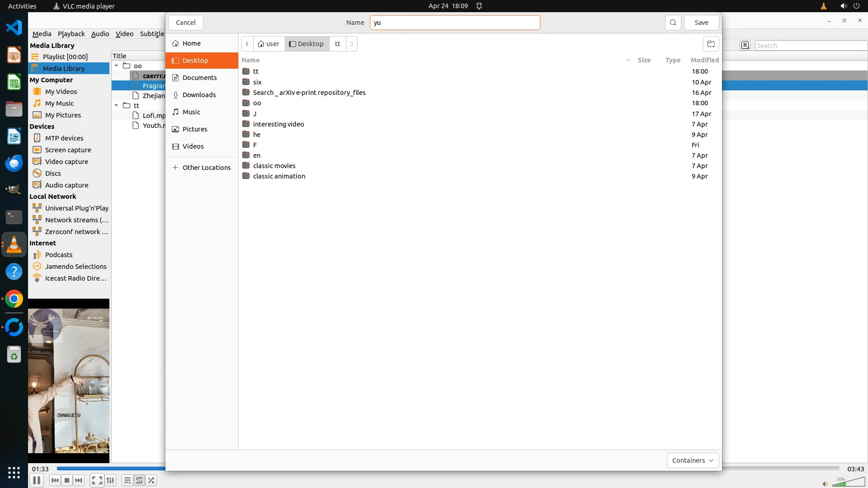Click the stop playback button
868x488 pixels.
[67, 480]
